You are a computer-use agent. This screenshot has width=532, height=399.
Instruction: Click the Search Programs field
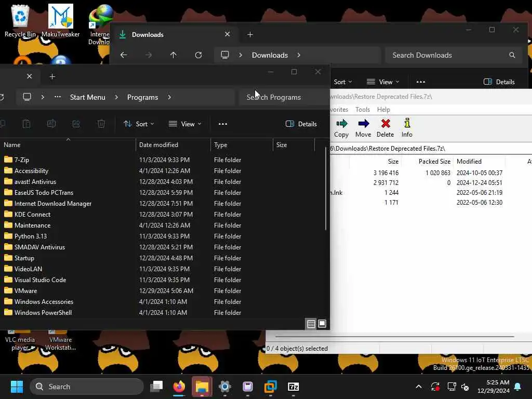click(x=283, y=97)
